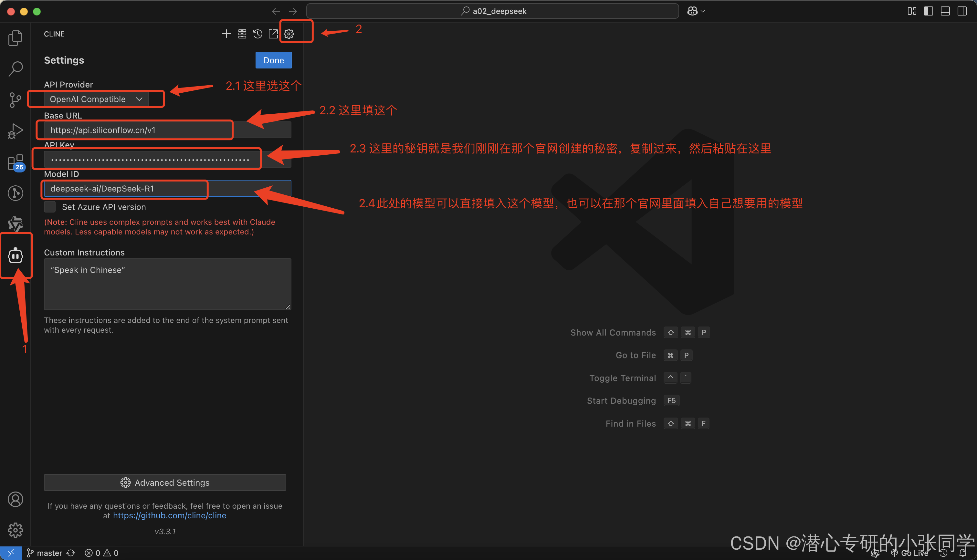Expand the Copilot dropdown chevron in title bar
The image size is (977, 560).
703,11
